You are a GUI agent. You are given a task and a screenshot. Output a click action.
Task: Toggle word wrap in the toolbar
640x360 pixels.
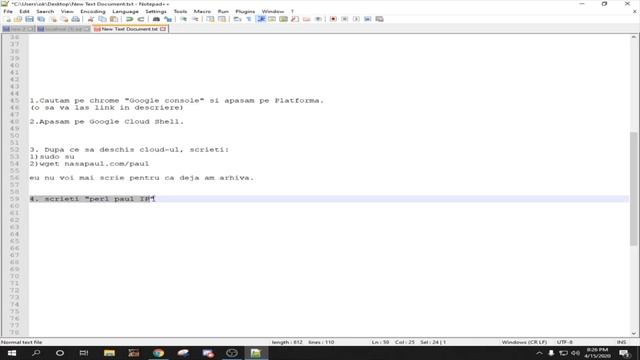(237, 19)
